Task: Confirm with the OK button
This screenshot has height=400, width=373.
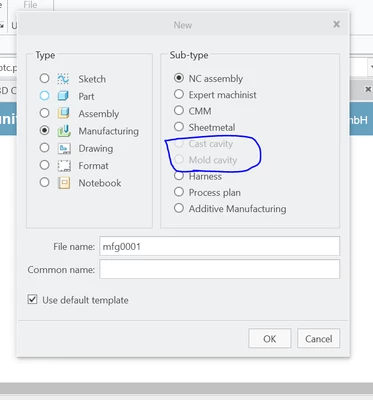Action: tap(270, 339)
